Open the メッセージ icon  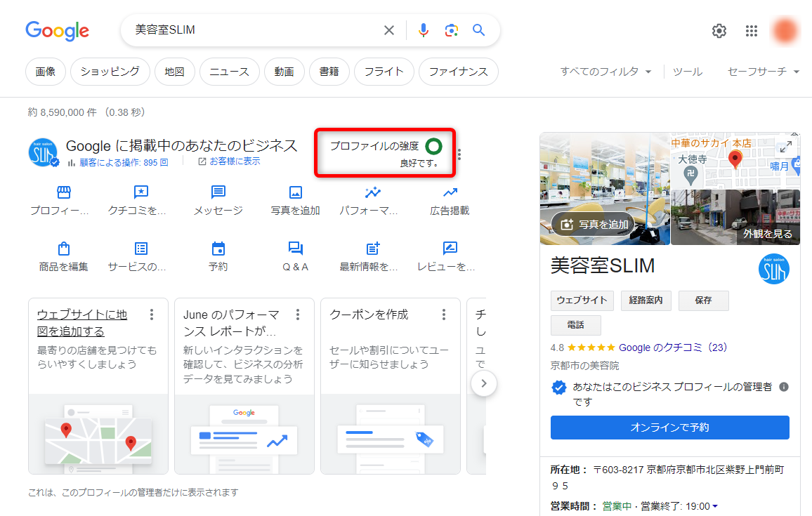(218, 192)
